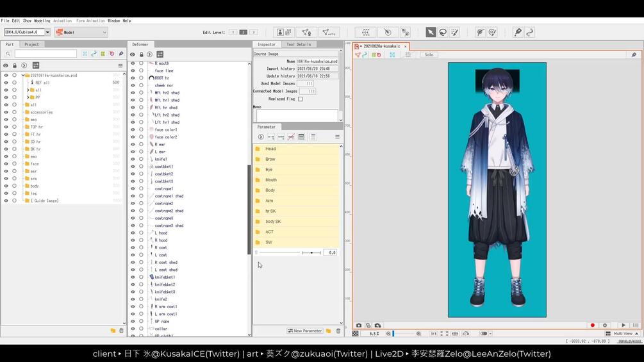Click delete trash icon in Part panel
Image resolution: width=644 pixels, height=362 pixels.
click(x=121, y=331)
